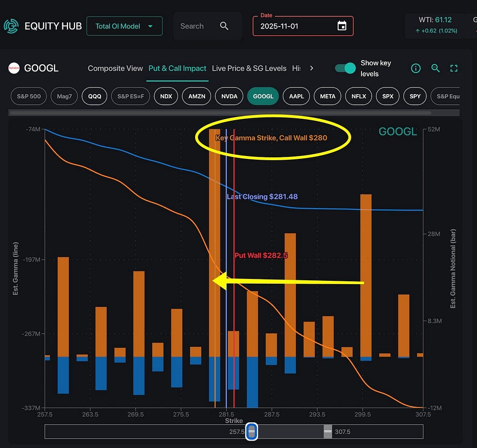The height and width of the screenshot is (448, 477).
Task: Click the search magnifier icon
Action: (x=224, y=26)
